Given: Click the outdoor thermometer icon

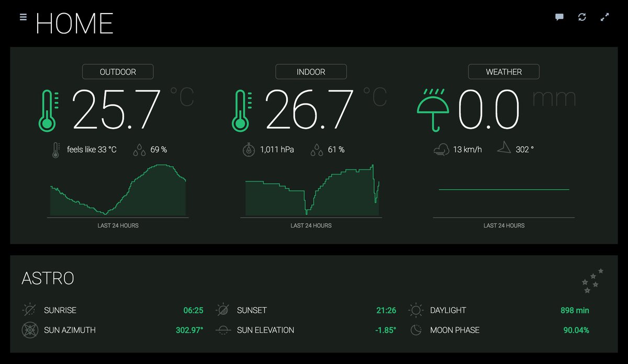Looking at the screenshot, I should (x=48, y=110).
